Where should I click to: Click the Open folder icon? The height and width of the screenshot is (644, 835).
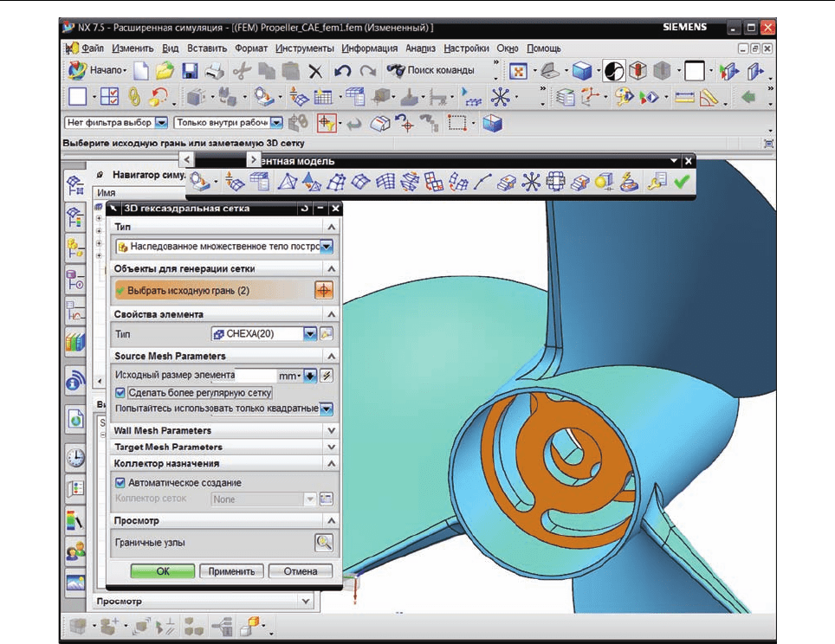(x=165, y=70)
